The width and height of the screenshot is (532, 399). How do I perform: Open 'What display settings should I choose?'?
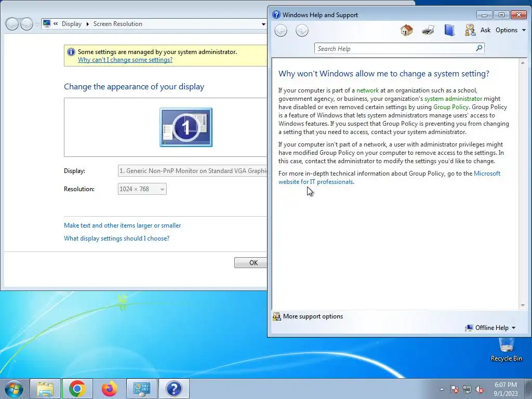pyautogui.click(x=117, y=238)
